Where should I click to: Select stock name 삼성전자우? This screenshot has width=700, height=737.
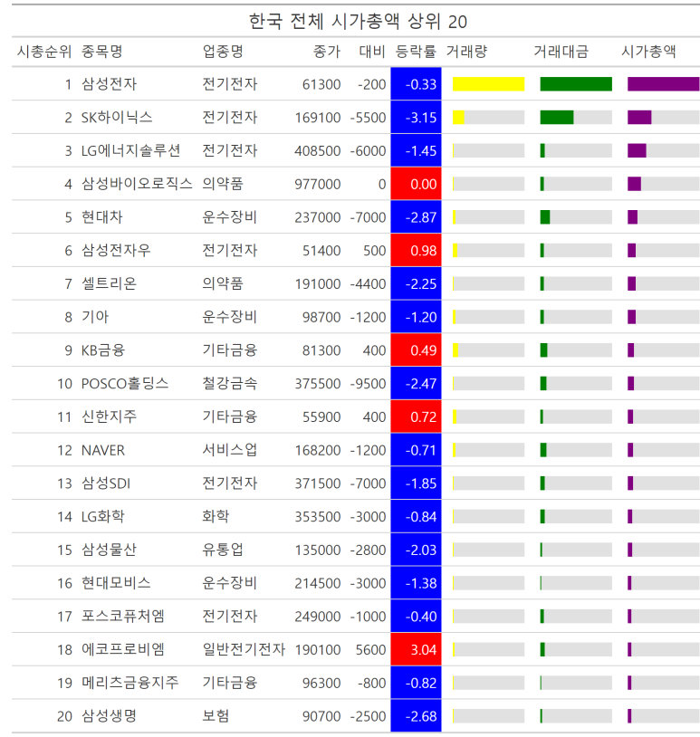coord(116,251)
